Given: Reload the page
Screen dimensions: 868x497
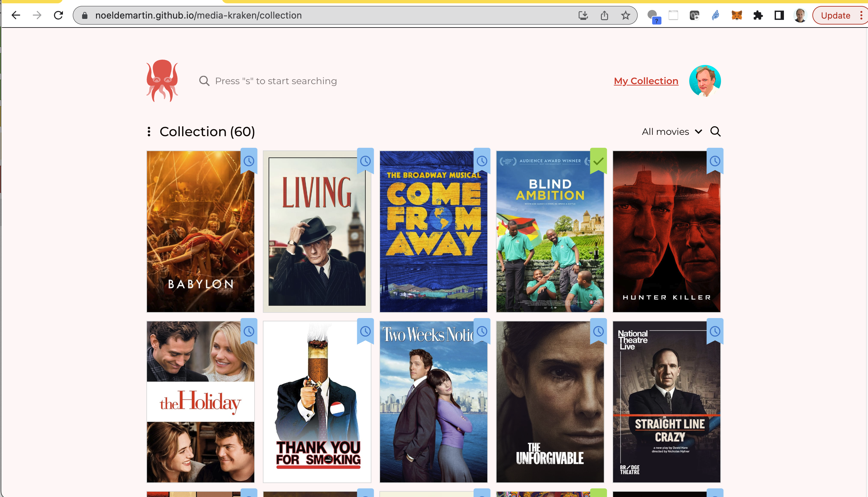Looking at the screenshot, I should [58, 15].
